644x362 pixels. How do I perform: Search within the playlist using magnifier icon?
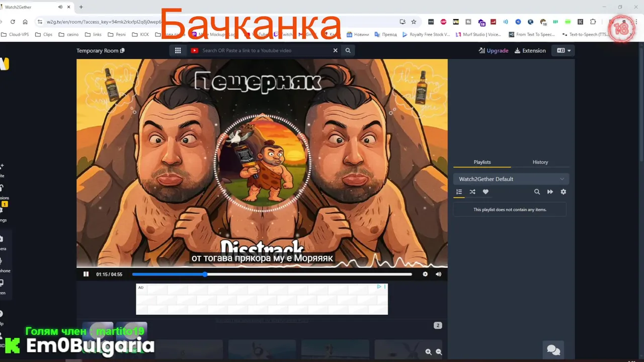(x=537, y=192)
